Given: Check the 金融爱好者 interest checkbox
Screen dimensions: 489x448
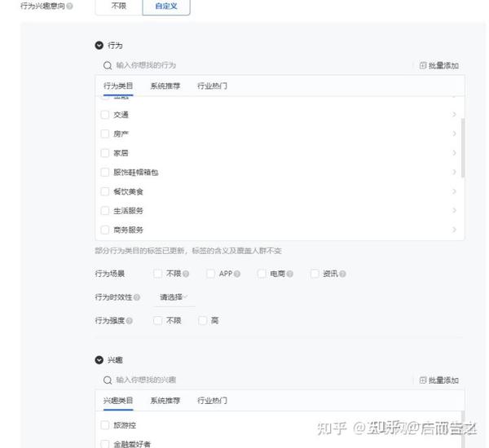Looking at the screenshot, I should (105, 444).
